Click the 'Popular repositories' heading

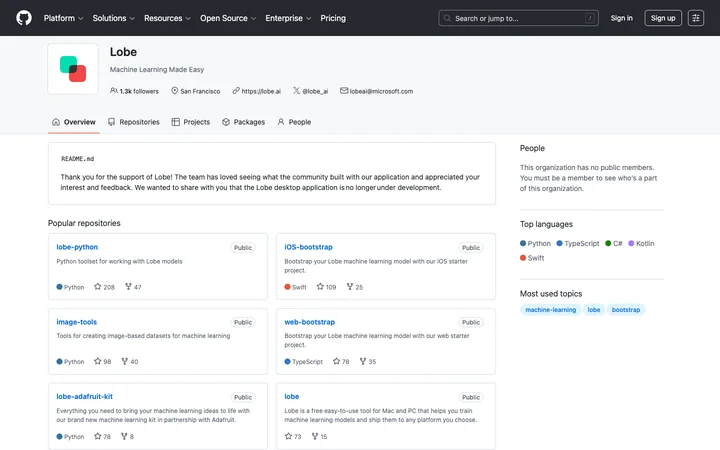point(84,223)
